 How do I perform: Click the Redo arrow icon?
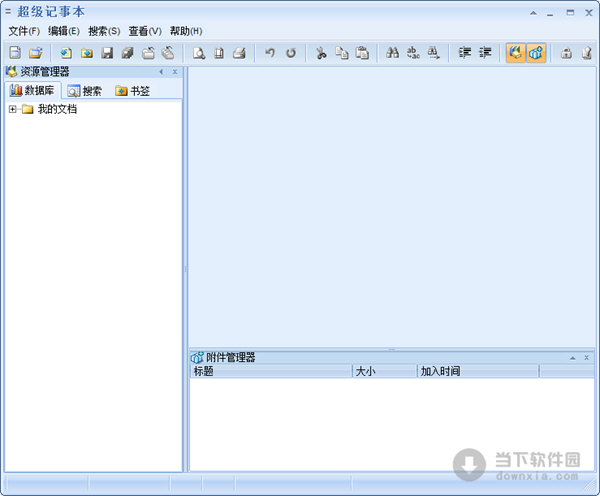[291, 52]
